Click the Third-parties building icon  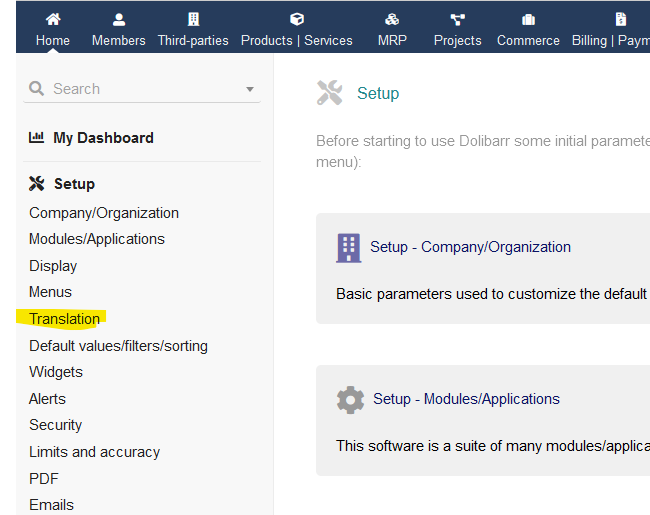(194, 19)
